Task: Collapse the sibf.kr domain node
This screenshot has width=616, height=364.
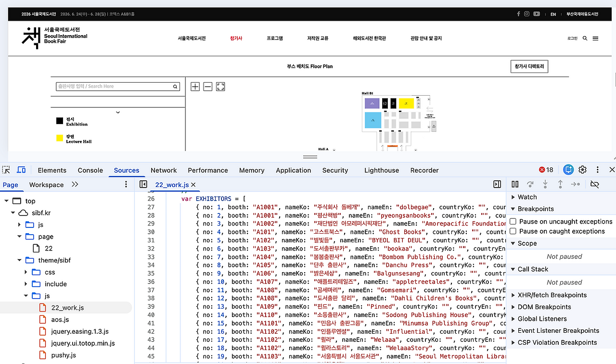Action: (13, 213)
